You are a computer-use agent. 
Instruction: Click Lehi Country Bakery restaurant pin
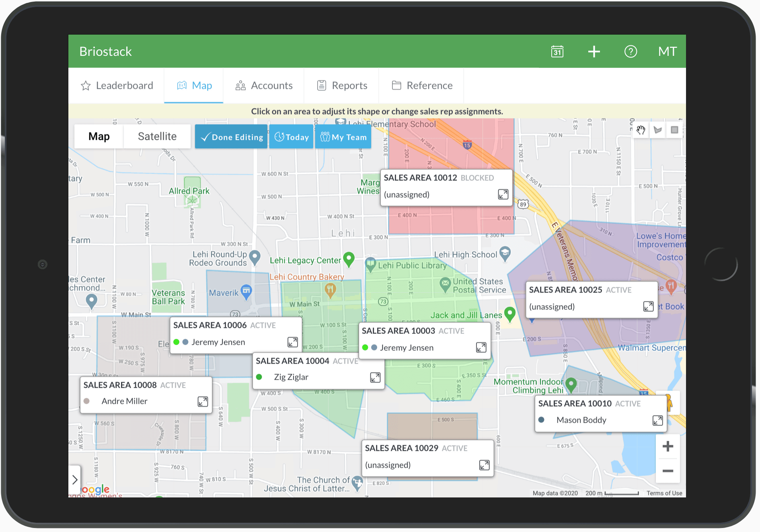click(330, 291)
